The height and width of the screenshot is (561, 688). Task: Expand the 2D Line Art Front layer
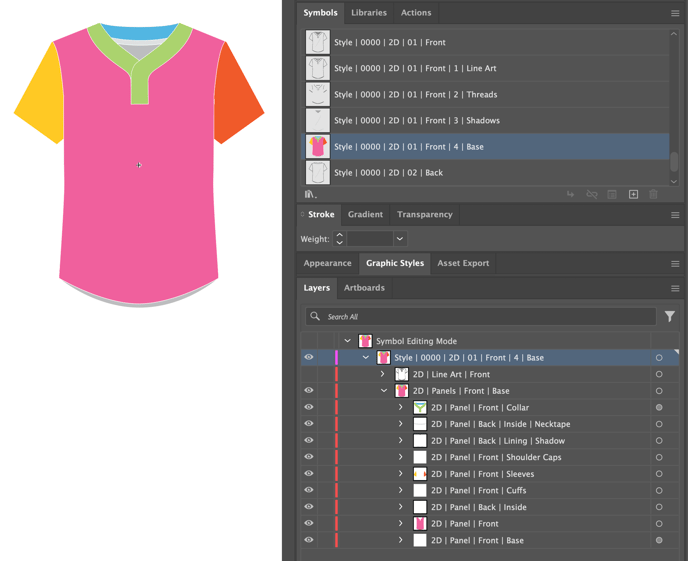coord(383,374)
